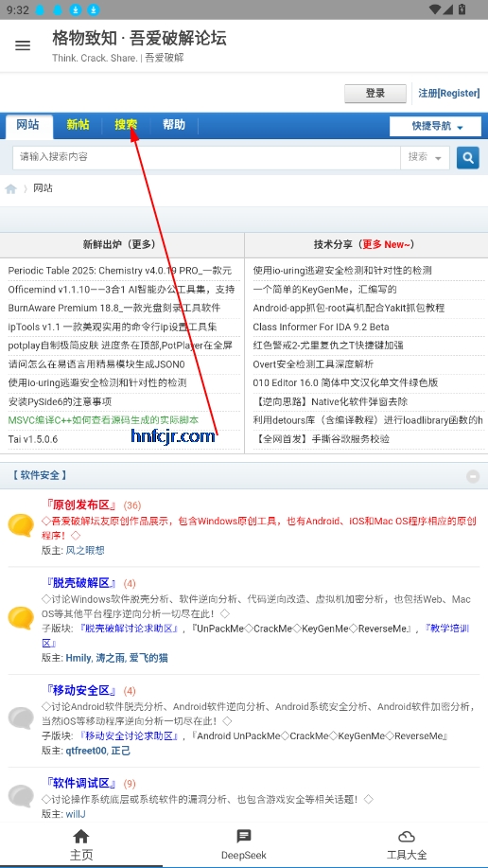Screen dimensions: 488x868
Task: Go to the home breadcrumb icon
Action: [x=10, y=188]
